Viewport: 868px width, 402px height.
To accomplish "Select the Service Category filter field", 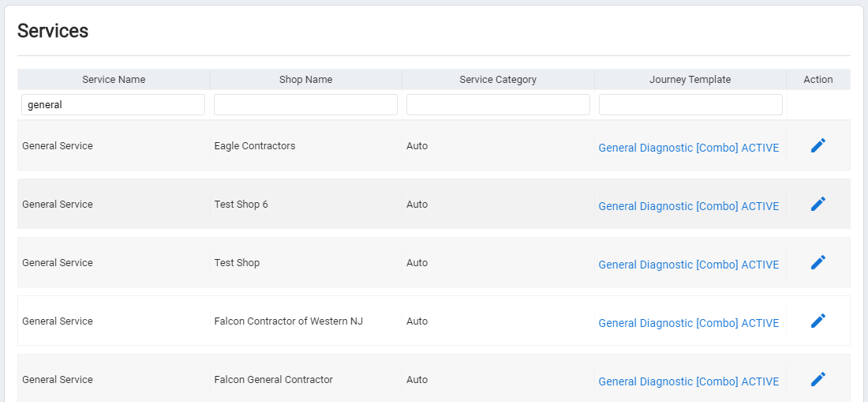I will click(x=498, y=105).
